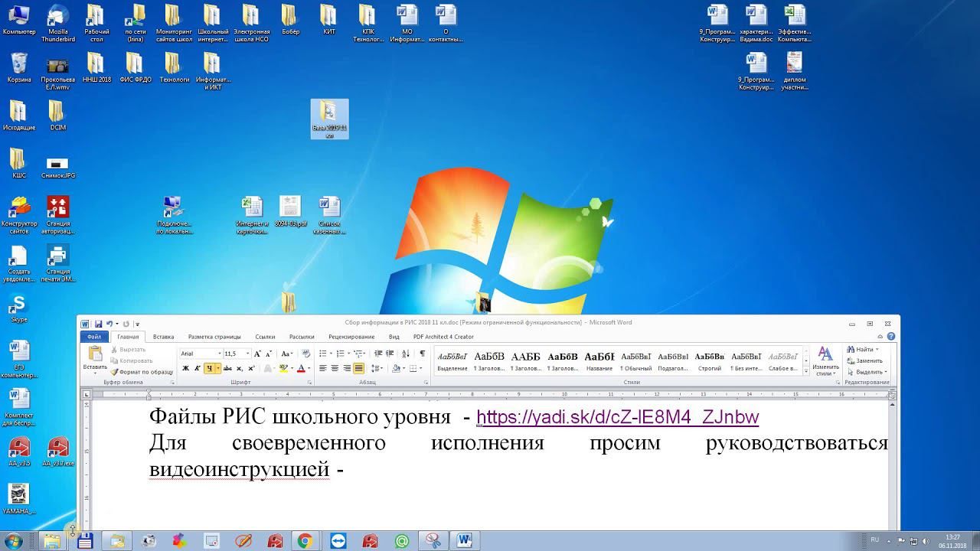The height and width of the screenshot is (551, 980).
Task: Center the paragraph text
Action: (335, 368)
